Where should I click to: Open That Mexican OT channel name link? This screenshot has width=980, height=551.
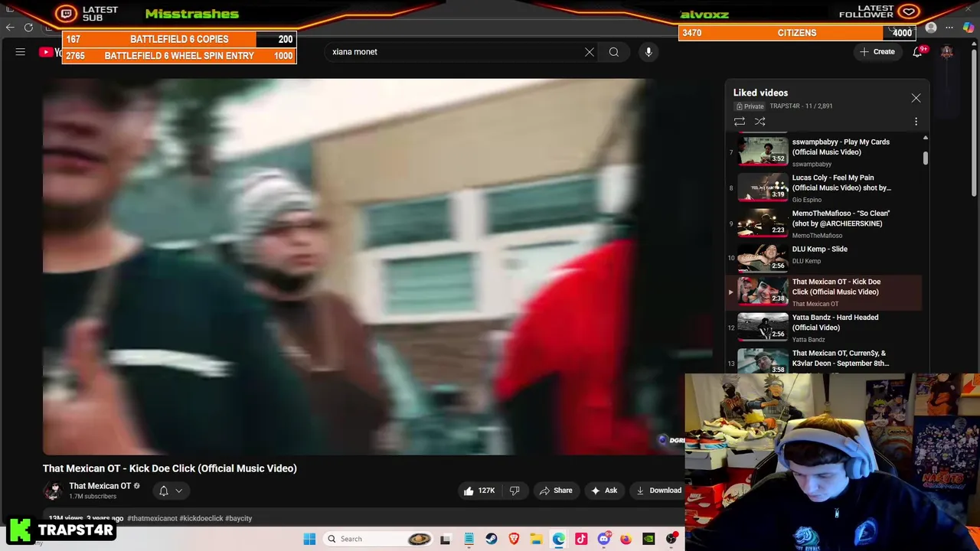[x=100, y=486]
